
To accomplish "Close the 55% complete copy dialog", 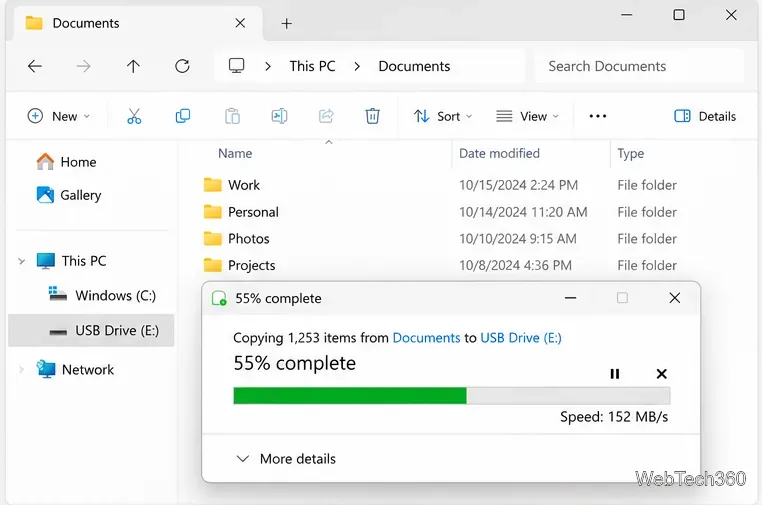I will tap(675, 298).
